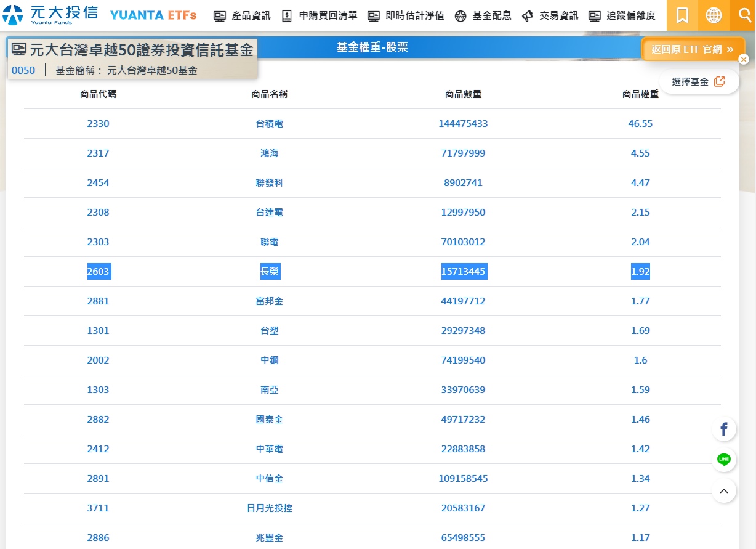The height and width of the screenshot is (549, 756).
Task: Close the floating ETF banner
Action: 744,59
